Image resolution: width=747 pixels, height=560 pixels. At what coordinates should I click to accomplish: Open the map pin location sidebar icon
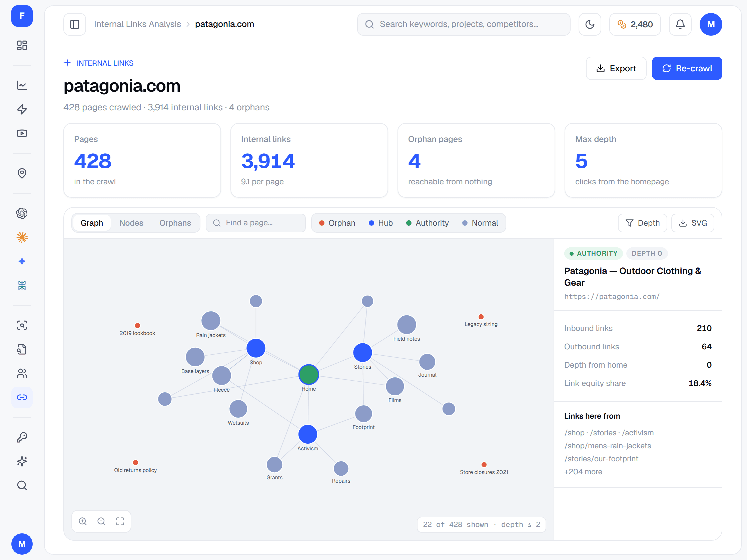22,174
